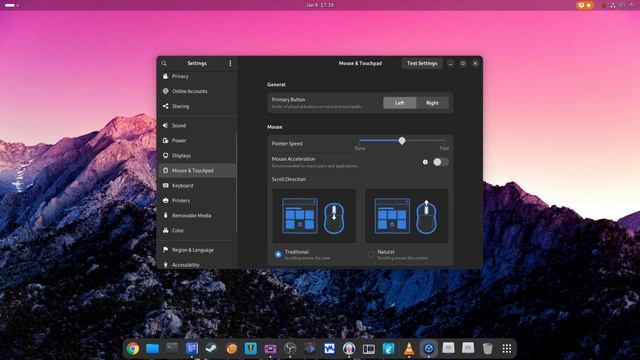
Task: Select Natural scroll direction radio
Action: (371, 254)
